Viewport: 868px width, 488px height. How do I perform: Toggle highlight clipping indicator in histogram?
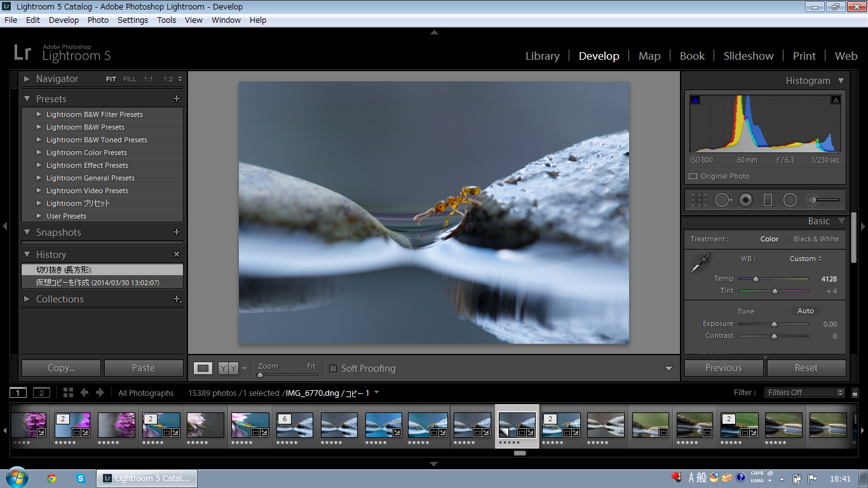(836, 100)
